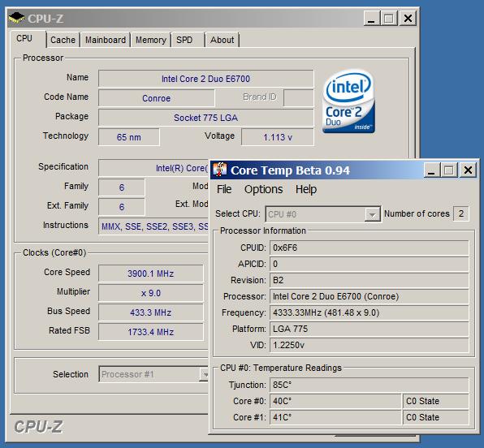Open the Mainboard tab
Screen dimensions: 484x448
pyautogui.click(x=106, y=40)
